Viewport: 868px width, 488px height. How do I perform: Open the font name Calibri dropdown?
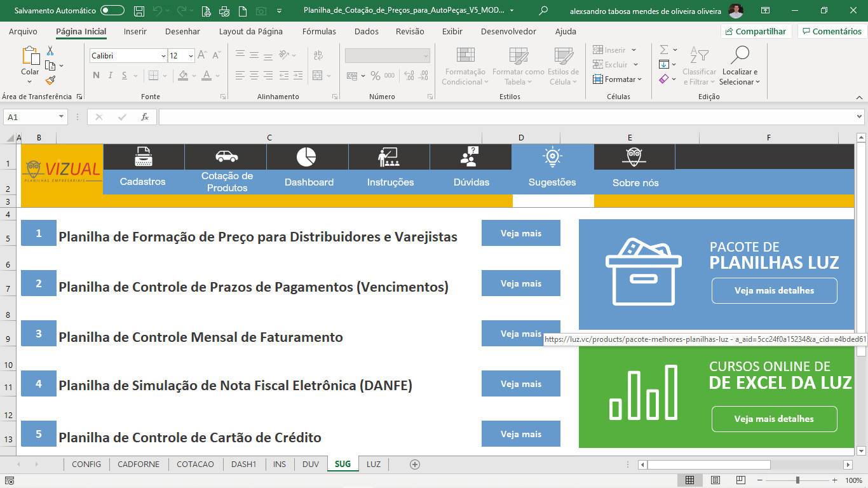click(x=163, y=56)
